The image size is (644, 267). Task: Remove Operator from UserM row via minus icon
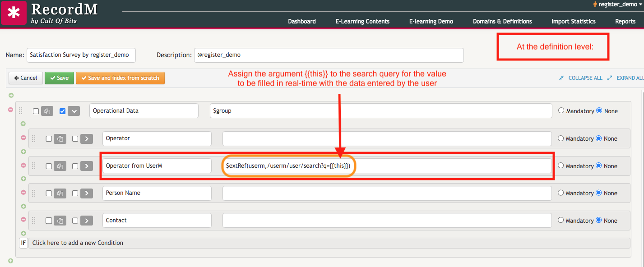(23, 165)
